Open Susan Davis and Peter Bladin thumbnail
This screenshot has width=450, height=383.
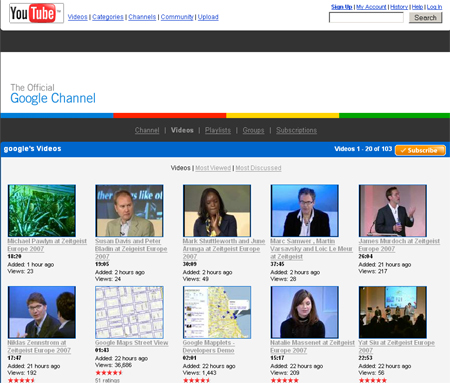click(x=129, y=211)
